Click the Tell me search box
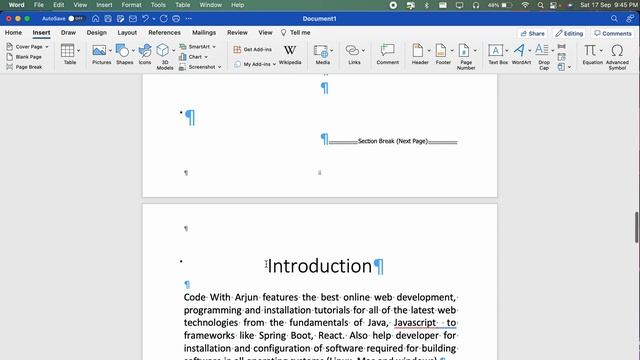This screenshot has width=640, height=360. (296, 33)
